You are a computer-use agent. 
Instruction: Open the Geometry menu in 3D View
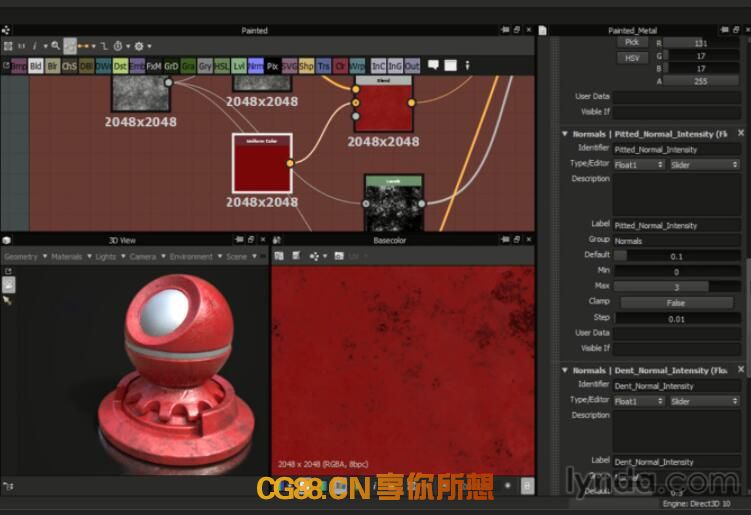(21, 257)
